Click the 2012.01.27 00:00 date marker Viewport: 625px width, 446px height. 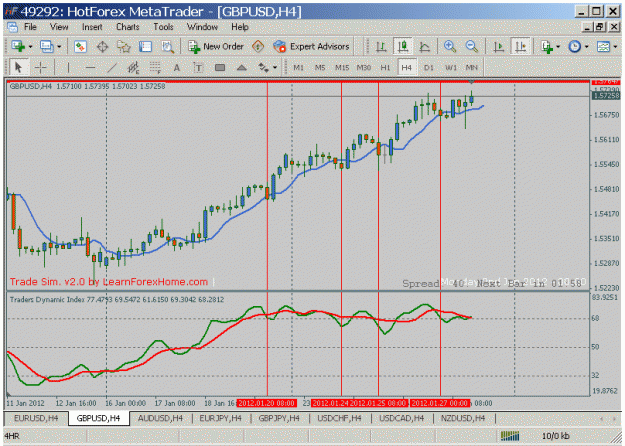point(440,403)
